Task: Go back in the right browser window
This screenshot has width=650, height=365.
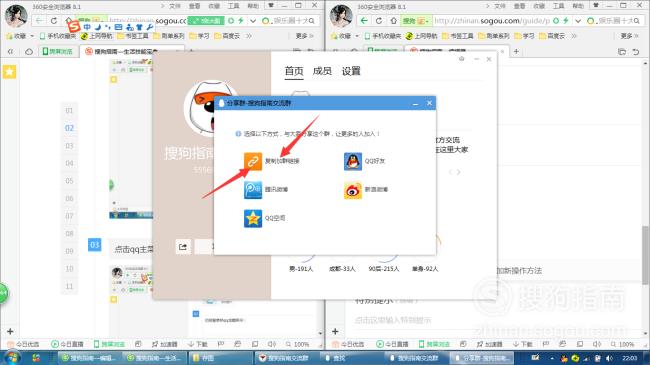Action: [x=364, y=20]
